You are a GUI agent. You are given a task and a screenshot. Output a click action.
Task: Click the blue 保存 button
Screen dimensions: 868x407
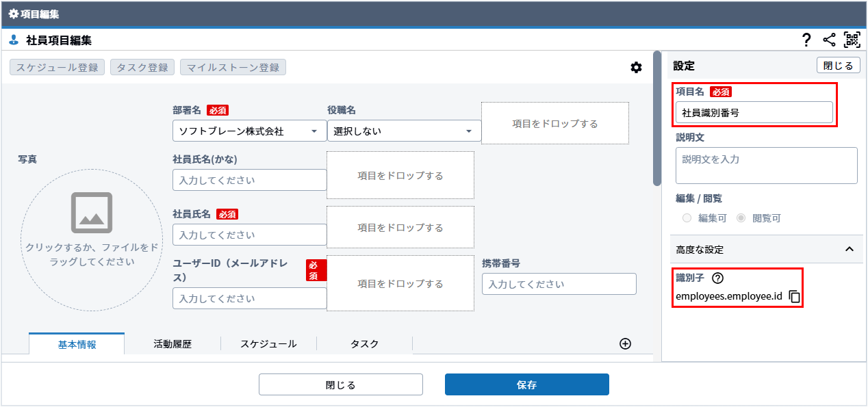click(x=526, y=384)
